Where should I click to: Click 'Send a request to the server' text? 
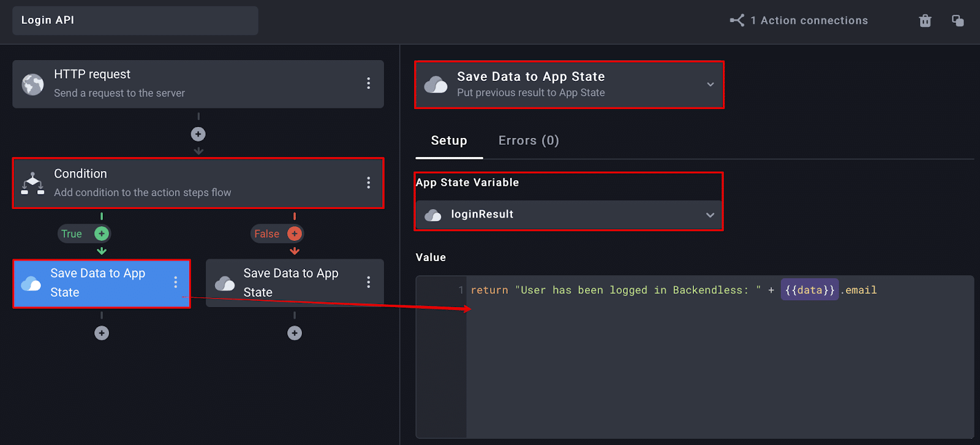119,93
